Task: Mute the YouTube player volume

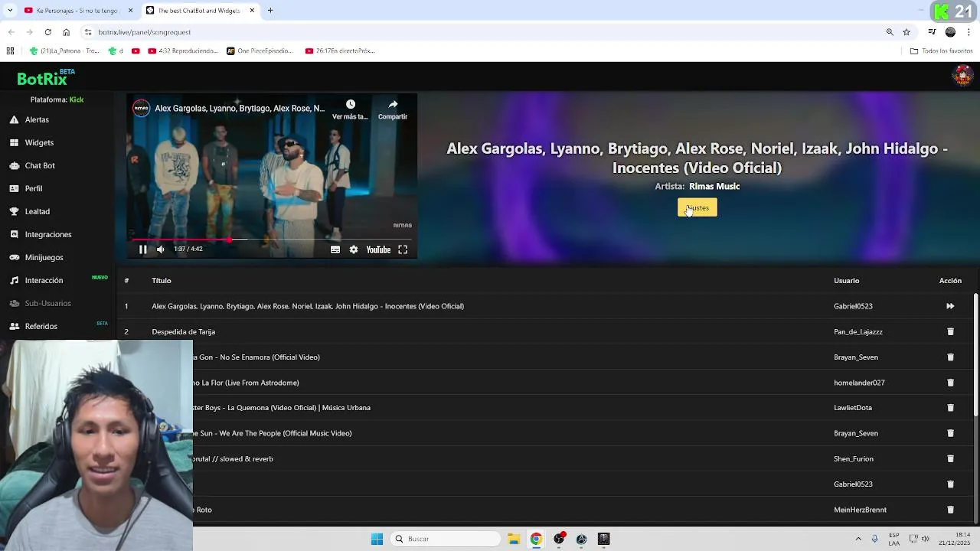Action: click(x=160, y=249)
